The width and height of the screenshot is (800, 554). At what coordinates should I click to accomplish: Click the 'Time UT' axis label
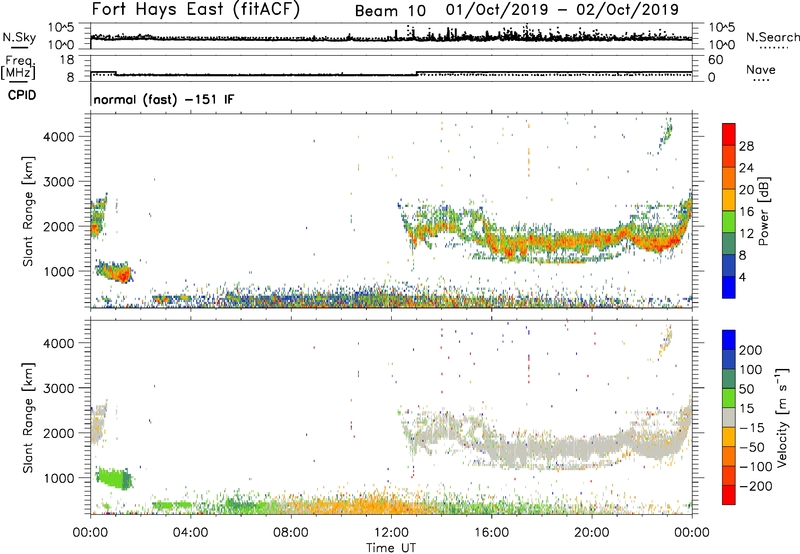click(x=391, y=548)
